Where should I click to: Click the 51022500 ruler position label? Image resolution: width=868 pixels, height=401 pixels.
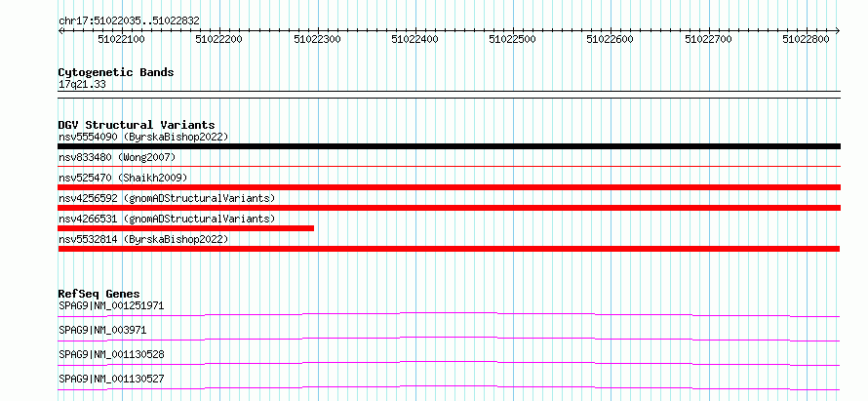click(x=513, y=39)
